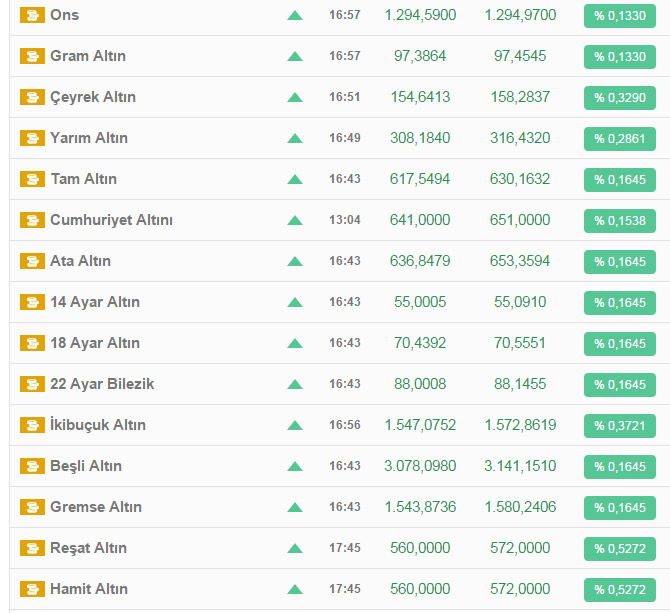
Task: Open the Gram Altın link
Action: click(88, 56)
